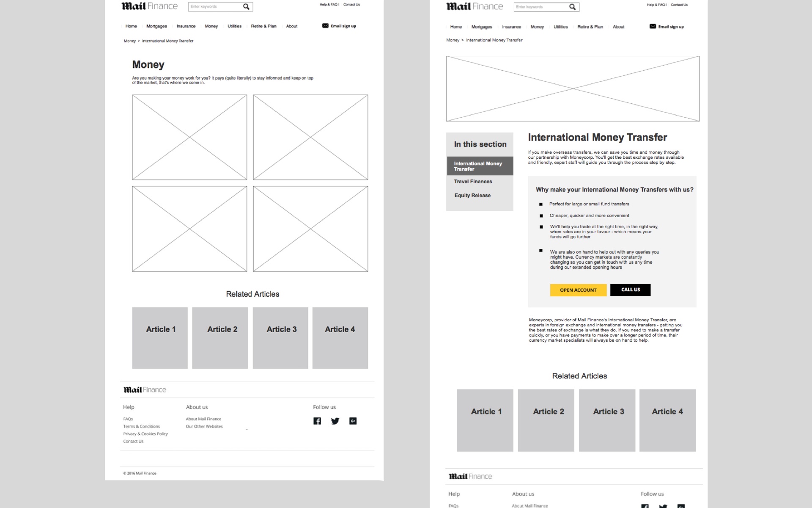This screenshot has height=508, width=812.
Task: Open the Home menu item
Action: 131,26
